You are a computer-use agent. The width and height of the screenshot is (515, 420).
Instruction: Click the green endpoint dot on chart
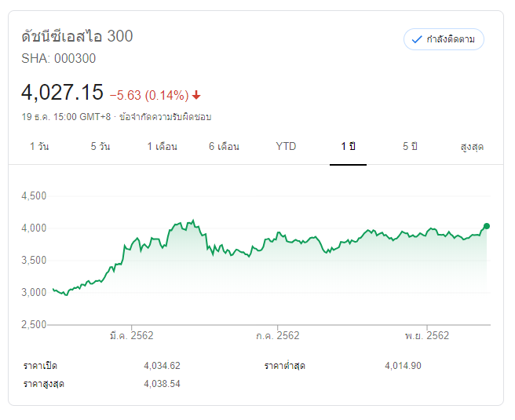[487, 226]
